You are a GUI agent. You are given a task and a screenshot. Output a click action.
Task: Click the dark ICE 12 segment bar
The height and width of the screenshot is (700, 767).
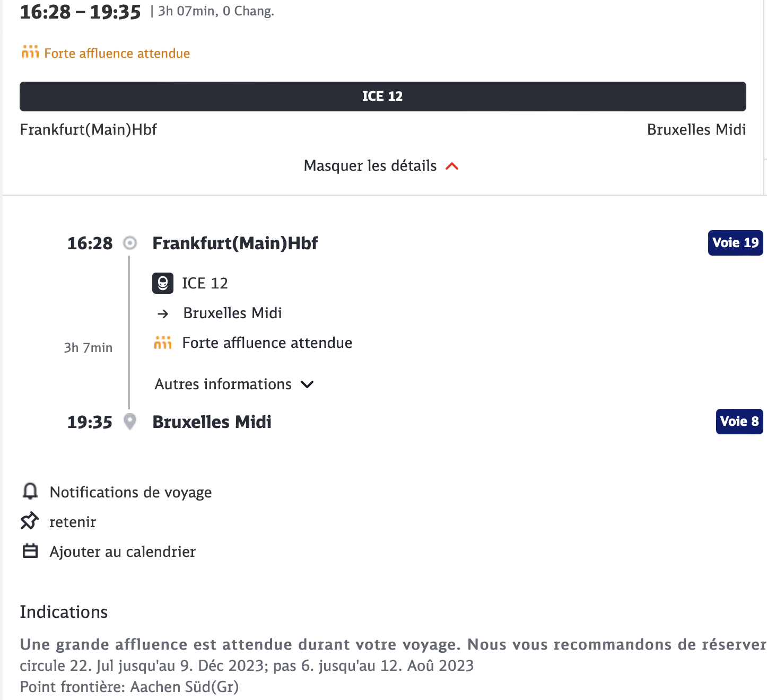tap(383, 97)
